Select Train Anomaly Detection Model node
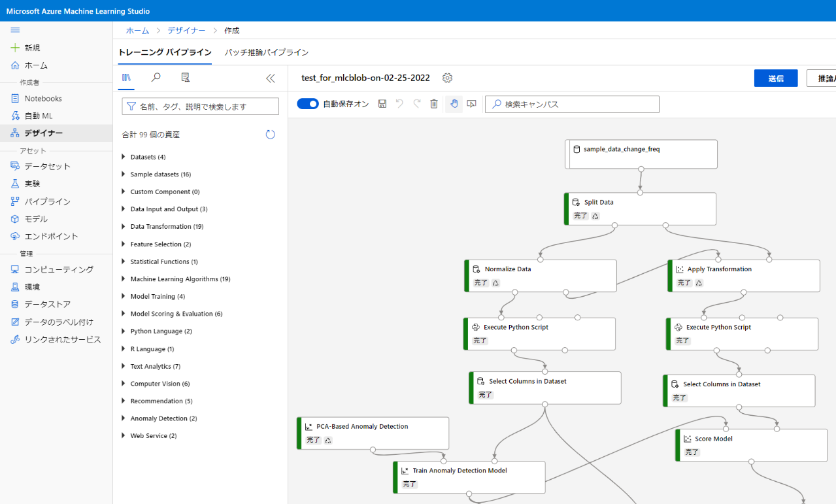The width and height of the screenshot is (836, 504). (x=469, y=477)
